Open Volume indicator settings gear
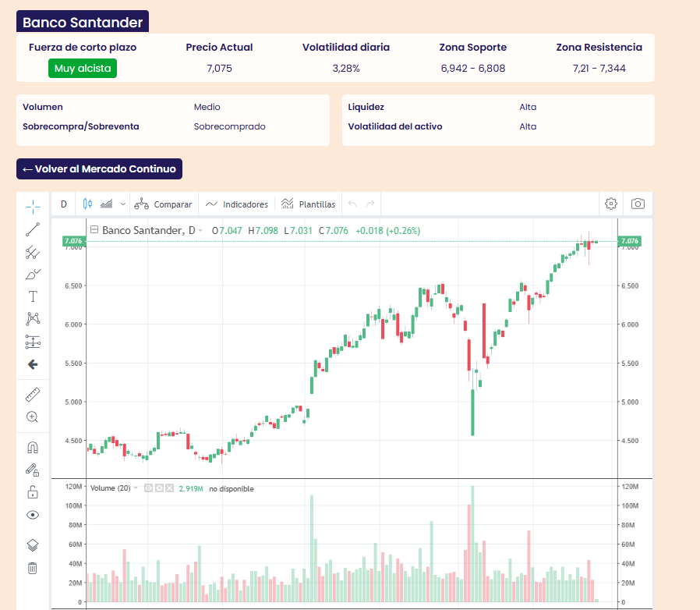Image resolution: width=700 pixels, height=610 pixels. (159, 488)
